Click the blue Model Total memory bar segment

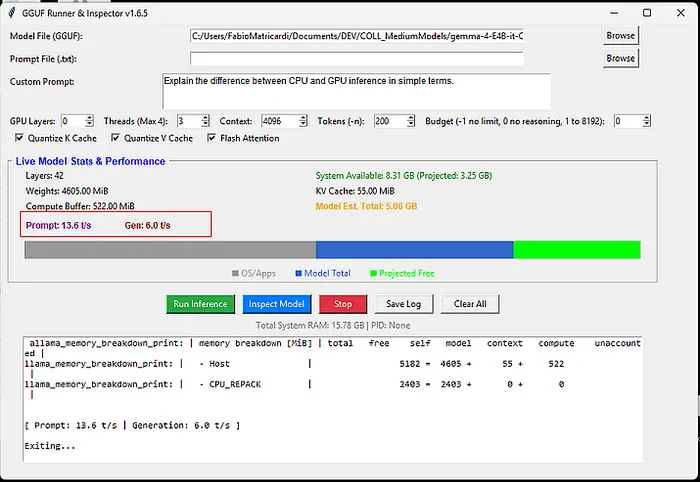point(414,250)
